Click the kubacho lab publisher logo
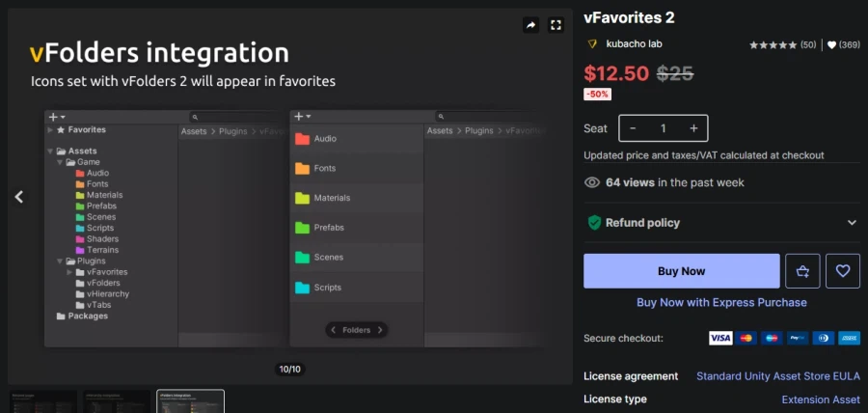The image size is (868, 413). coord(592,43)
